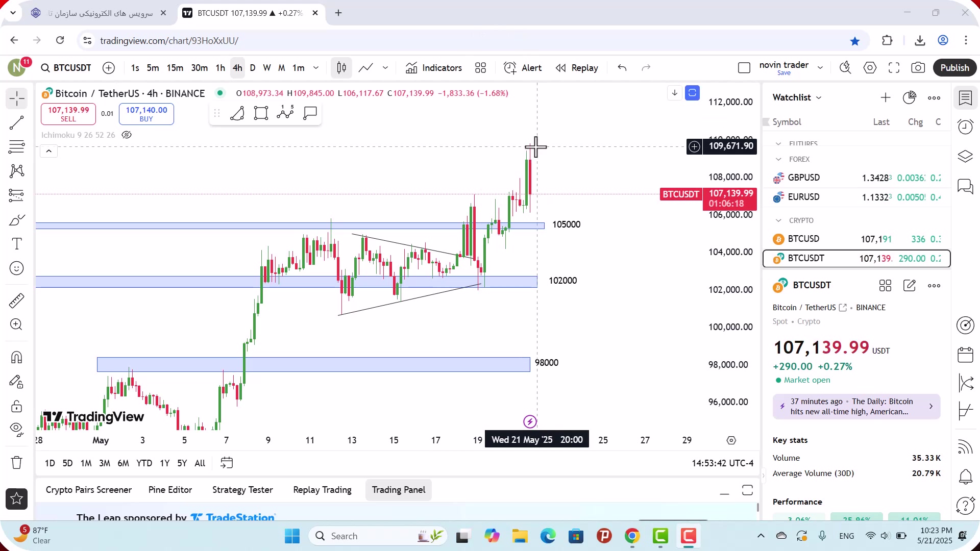Pick the callout note drawing in toolbar
980x551 pixels.
coord(310,113)
